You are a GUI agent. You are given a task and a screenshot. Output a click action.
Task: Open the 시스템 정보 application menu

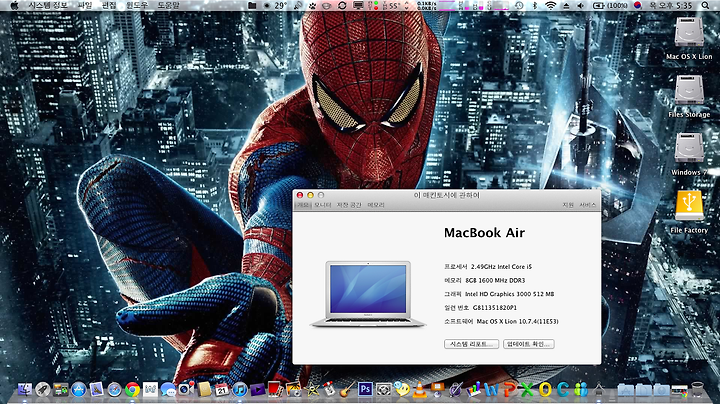click(48, 6)
